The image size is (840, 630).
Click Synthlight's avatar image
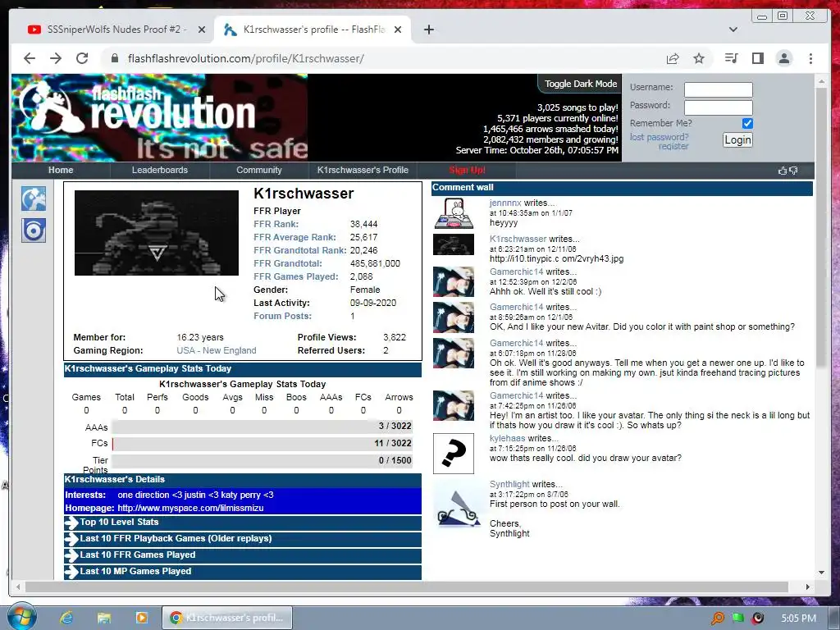[457, 507]
